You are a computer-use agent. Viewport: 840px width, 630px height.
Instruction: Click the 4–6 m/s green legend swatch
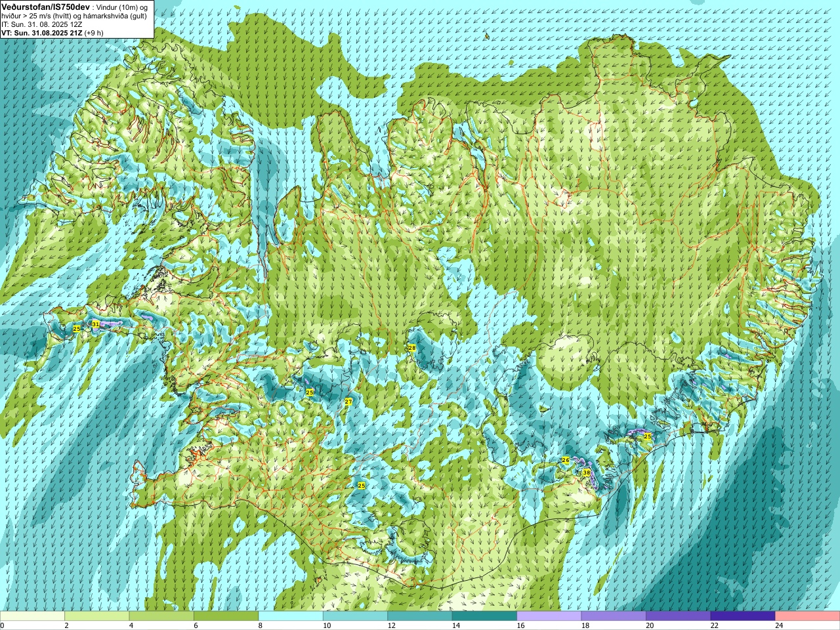[161, 616]
